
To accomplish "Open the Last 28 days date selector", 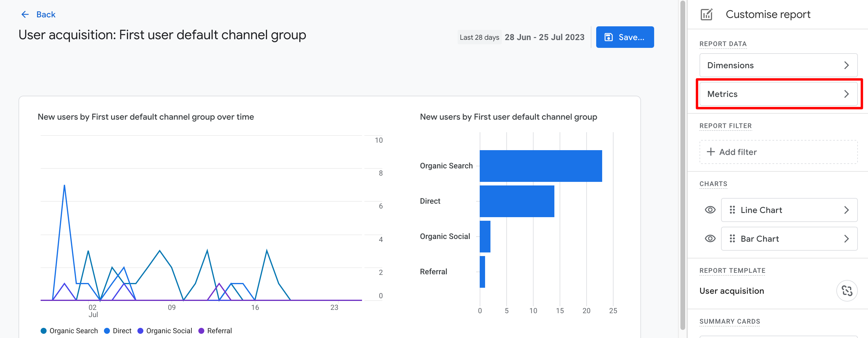I will pos(479,37).
